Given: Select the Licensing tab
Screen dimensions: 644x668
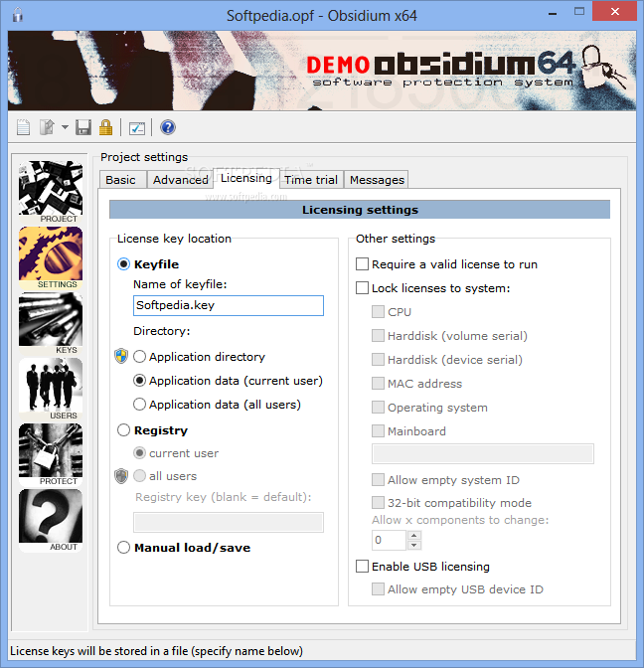Looking at the screenshot, I should [x=246, y=178].
